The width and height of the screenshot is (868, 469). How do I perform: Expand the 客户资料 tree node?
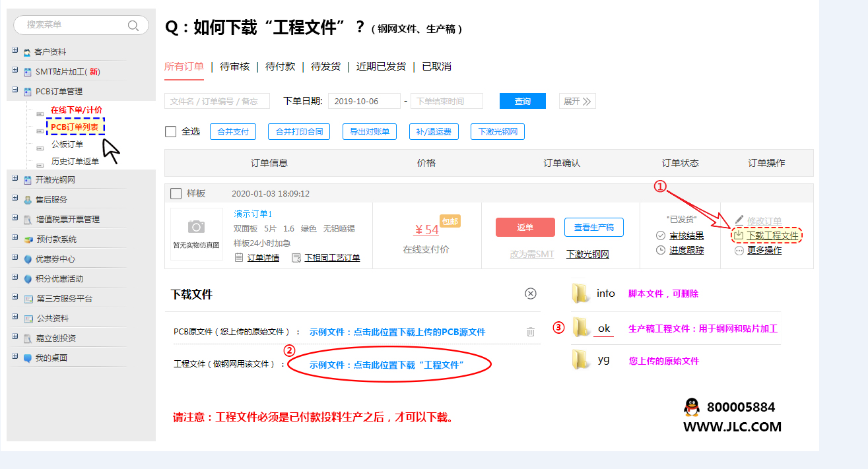pos(15,51)
